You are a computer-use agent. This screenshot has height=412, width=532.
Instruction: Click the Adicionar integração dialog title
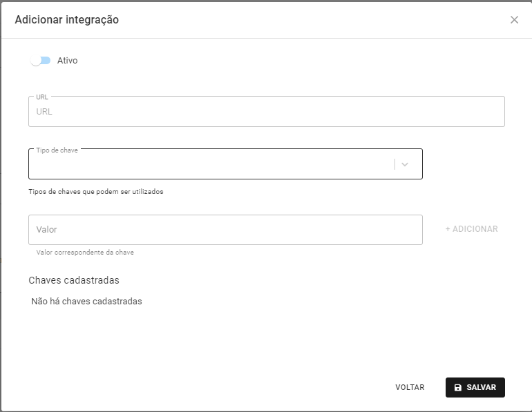(66, 19)
